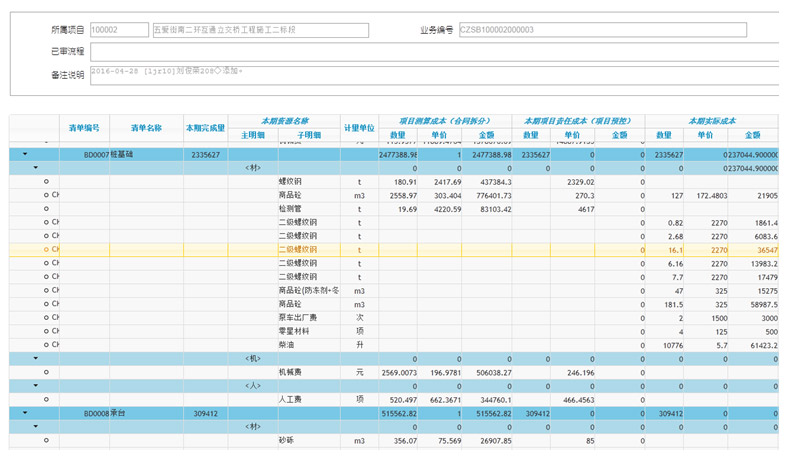Click the bullet icon of 螺纹钢 row
This screenshot has width=789, height=467.
pyautogui.click(x=46, y=181)
